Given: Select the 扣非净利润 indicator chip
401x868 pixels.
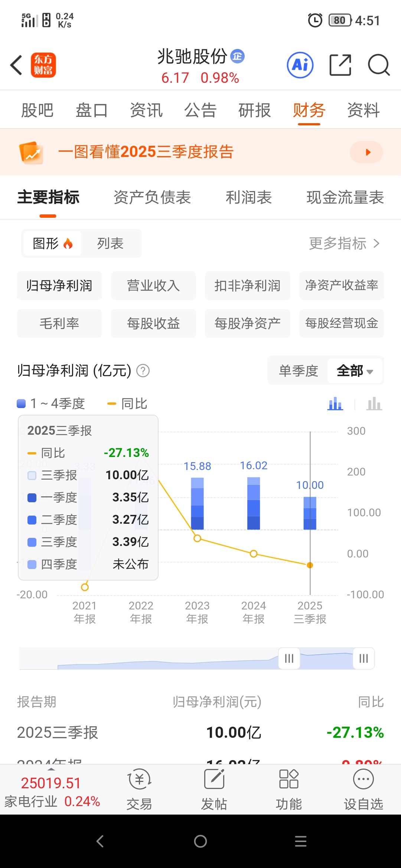Looking at the screenshot, I should 248,286.
